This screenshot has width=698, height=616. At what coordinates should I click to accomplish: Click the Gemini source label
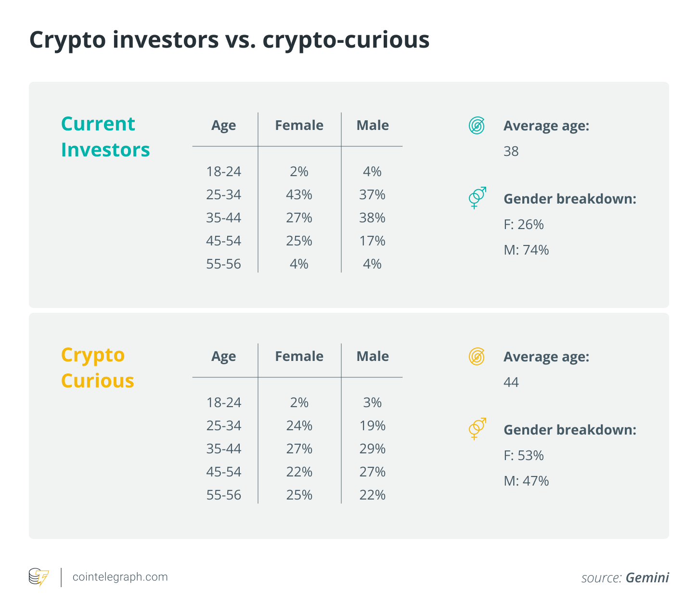pos(647,577)
